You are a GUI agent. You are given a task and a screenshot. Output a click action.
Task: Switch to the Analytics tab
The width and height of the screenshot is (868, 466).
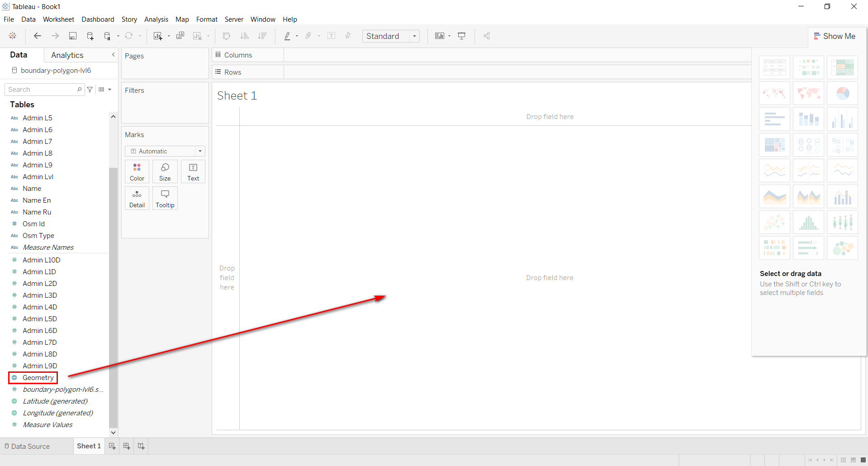coord(67,55)
